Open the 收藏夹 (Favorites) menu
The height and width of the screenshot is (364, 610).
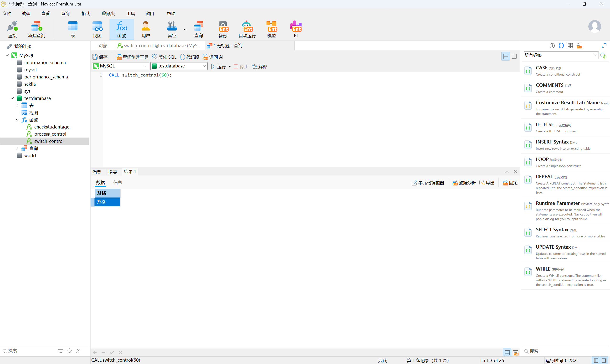(108, 14)
